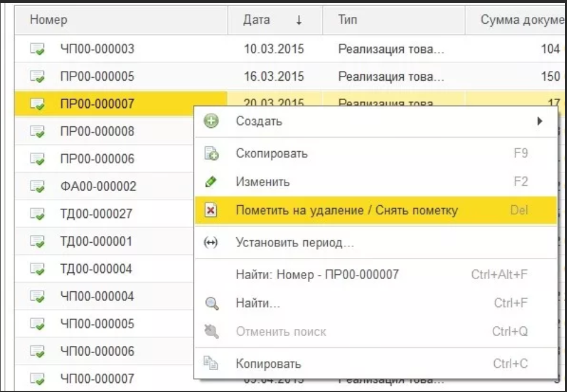Click the posted-document icon beside ЧП00-000003

37,49
